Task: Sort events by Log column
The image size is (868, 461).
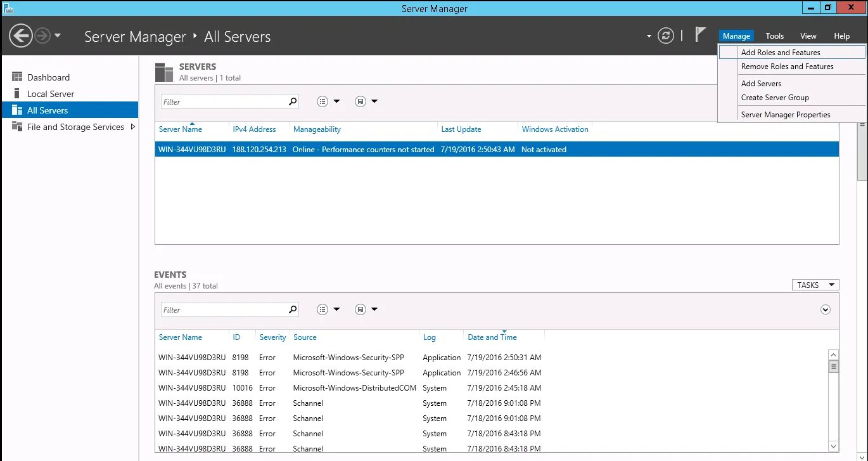Action: 430,337
